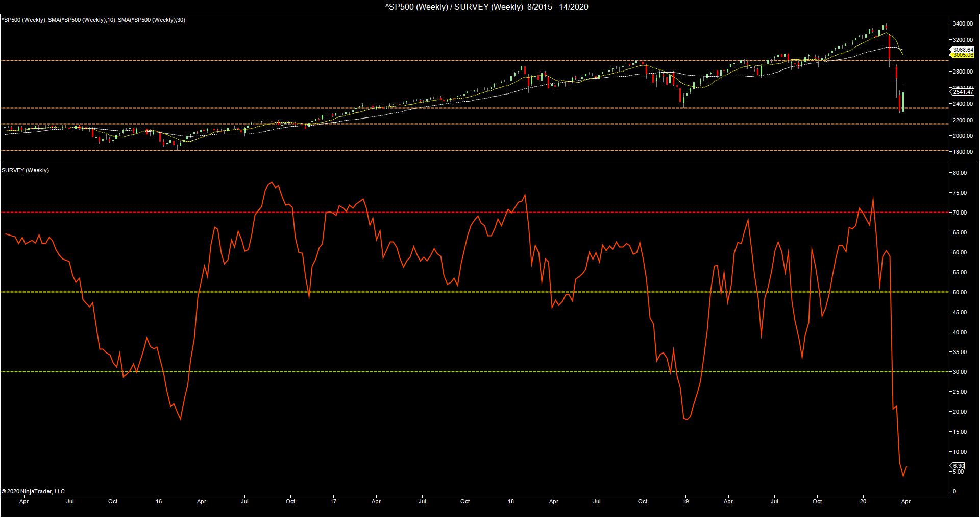Click the 30.00 survey axis label
980x518 pixels.
[960, 372]
